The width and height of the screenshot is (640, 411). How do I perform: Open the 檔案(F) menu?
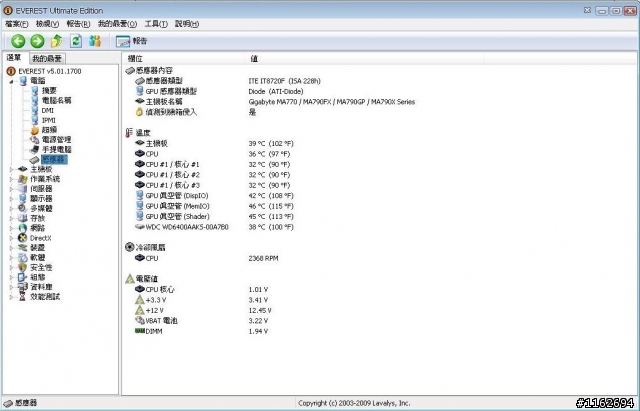17,24
